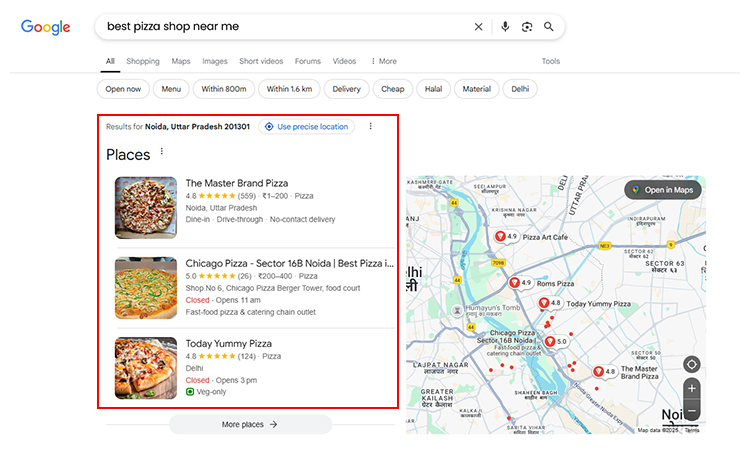Switch to the Maps tab
This screenshot has width=750, height=450.
pyautogui.click(x=181, y=61)
